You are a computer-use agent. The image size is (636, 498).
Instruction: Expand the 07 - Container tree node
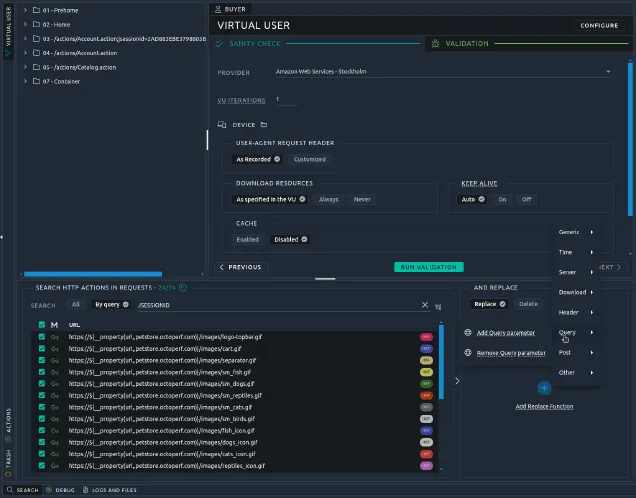(x=25, y=81)
